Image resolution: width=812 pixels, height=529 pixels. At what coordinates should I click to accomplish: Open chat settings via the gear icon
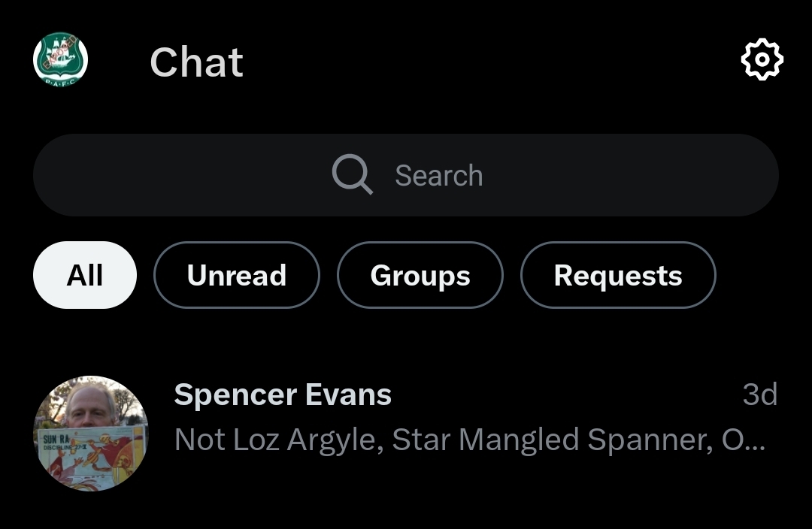762,59
